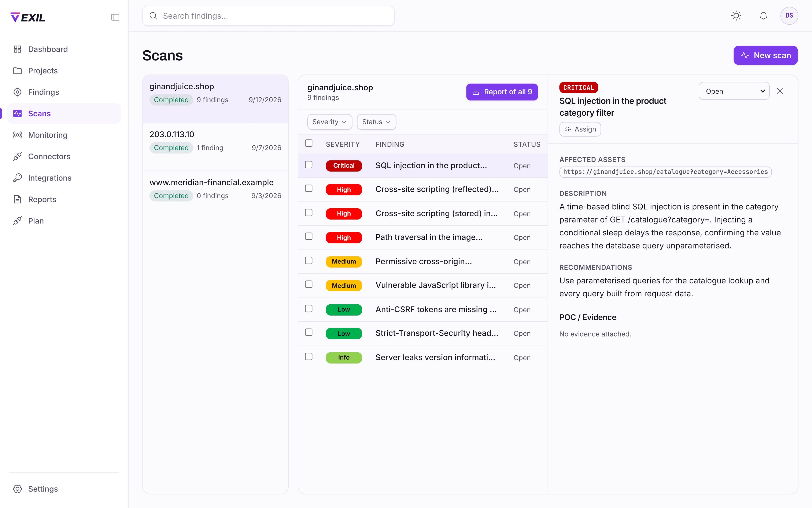Viewport: 812px width, 508px height.
Task: Select all findings header checkbox
Action: coord(309,143)
